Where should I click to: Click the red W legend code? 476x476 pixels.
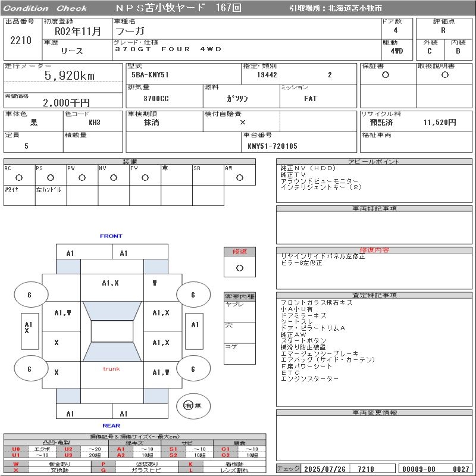(16, 464)
